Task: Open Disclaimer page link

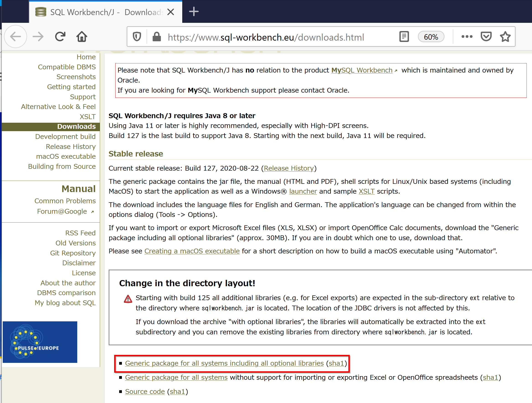Action: click(x=79, y=263)
